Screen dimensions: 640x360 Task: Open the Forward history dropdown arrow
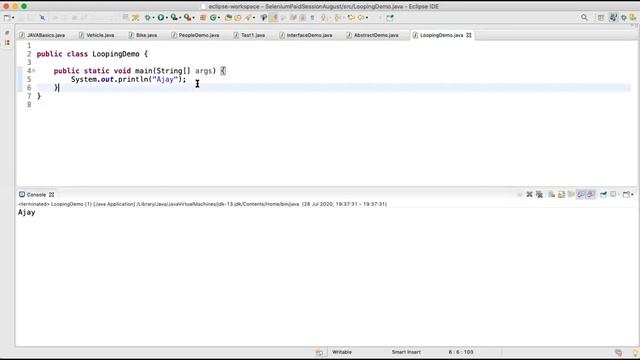pyautogui.click(x=367, y=18)
